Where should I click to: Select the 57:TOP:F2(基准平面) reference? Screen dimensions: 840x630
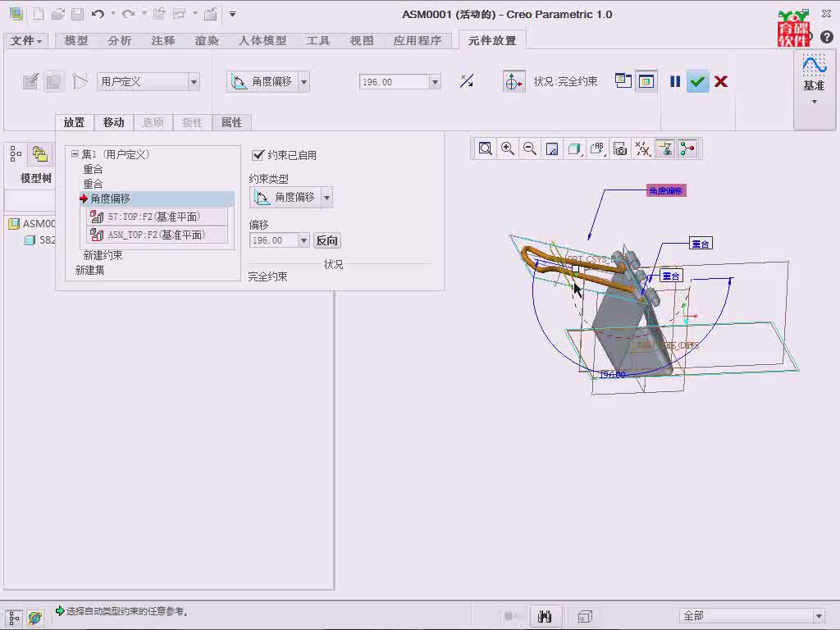point(157,217)
